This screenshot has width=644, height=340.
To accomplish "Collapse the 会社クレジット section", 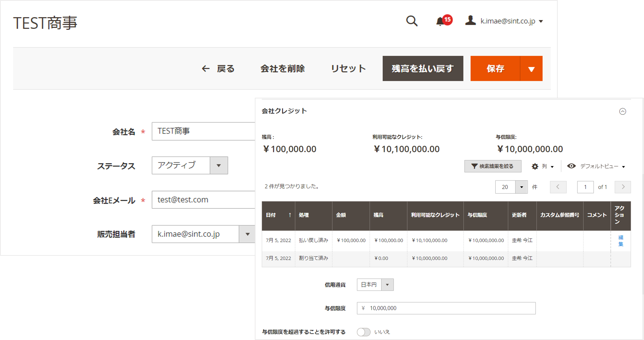I will click(x=623, y=111).
